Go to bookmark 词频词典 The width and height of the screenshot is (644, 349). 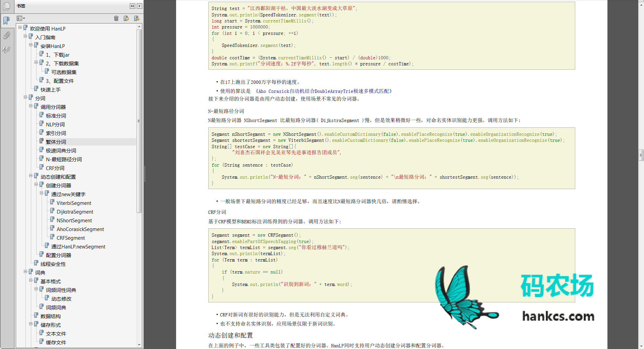56,308
